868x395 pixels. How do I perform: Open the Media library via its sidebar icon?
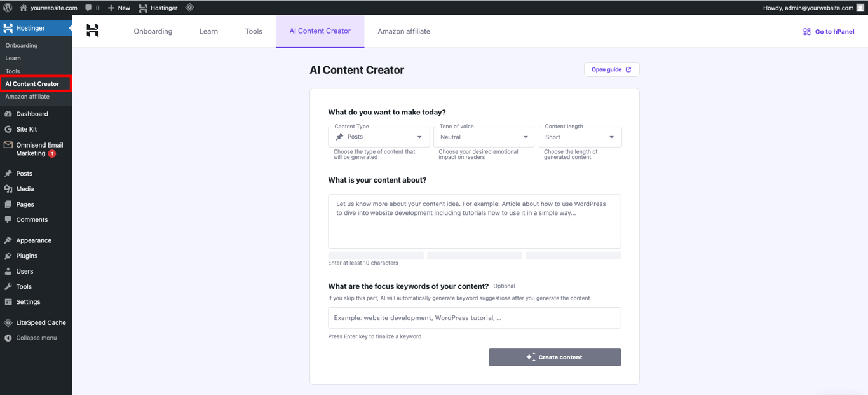pos(8,189)
